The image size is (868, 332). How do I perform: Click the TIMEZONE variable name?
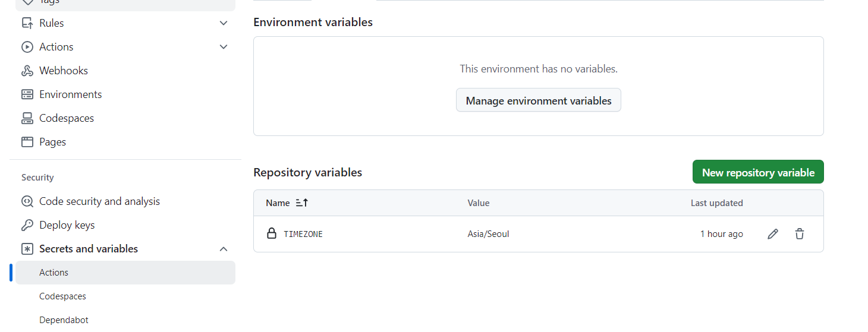[x=303, y=234]
